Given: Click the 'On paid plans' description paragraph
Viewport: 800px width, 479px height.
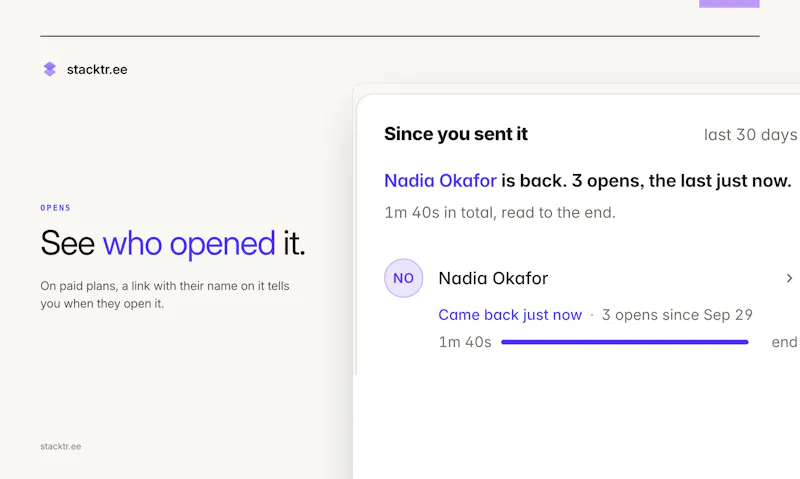Looking at the screenshot, I should tap(165, 294).
